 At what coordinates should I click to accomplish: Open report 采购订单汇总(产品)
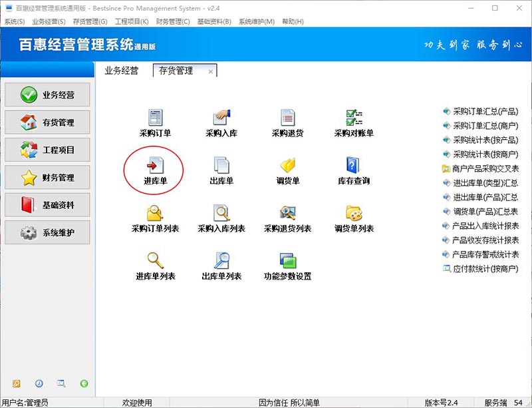481,111
